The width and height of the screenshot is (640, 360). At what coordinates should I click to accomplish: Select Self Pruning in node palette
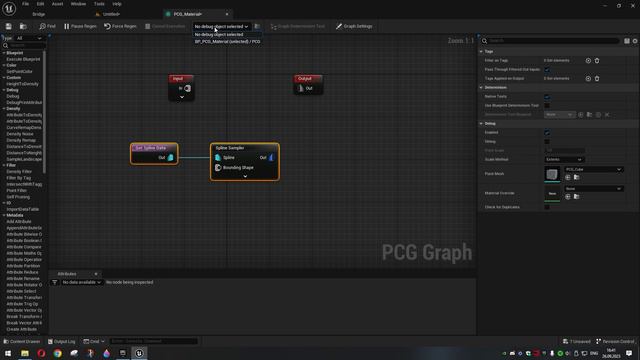point(18,197)
